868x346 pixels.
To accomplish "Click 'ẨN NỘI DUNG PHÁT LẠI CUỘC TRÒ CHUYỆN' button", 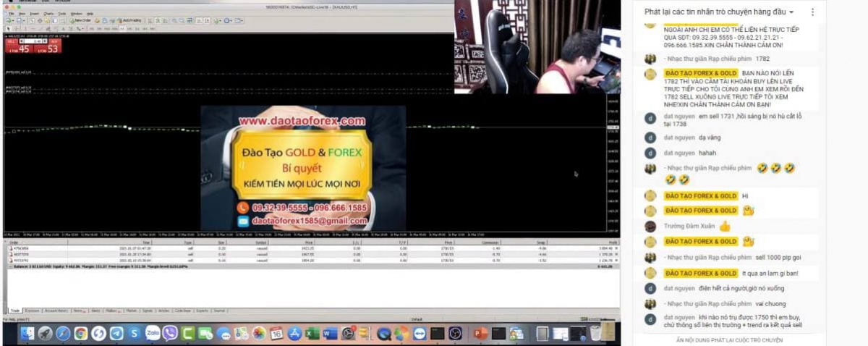I will [x=730, y=339].
